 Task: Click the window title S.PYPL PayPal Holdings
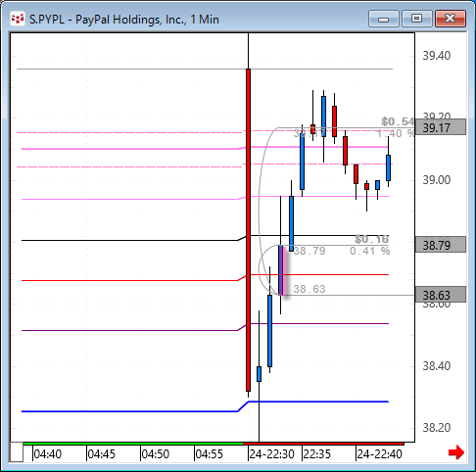point(124,20)
